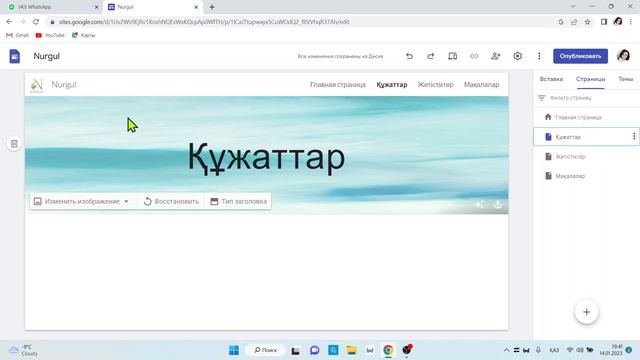640x360 pixels.
Task: Select Мақалалар in pages list
Action: pos(586,176)
